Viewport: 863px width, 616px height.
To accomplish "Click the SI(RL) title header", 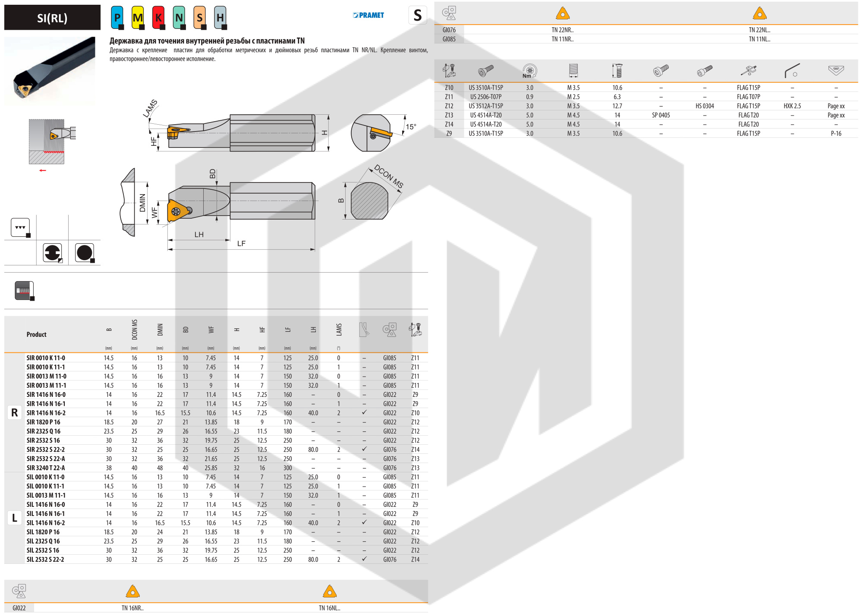I will (x=52, y=18).
